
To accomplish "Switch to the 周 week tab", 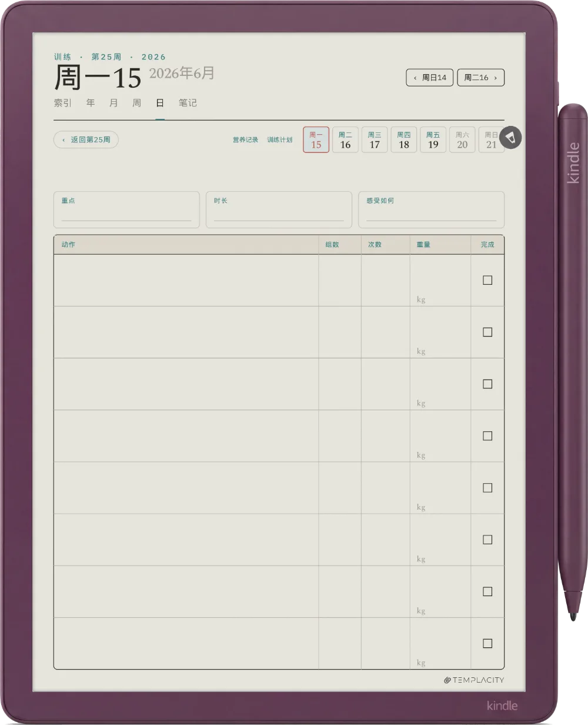I will point(136,103).
